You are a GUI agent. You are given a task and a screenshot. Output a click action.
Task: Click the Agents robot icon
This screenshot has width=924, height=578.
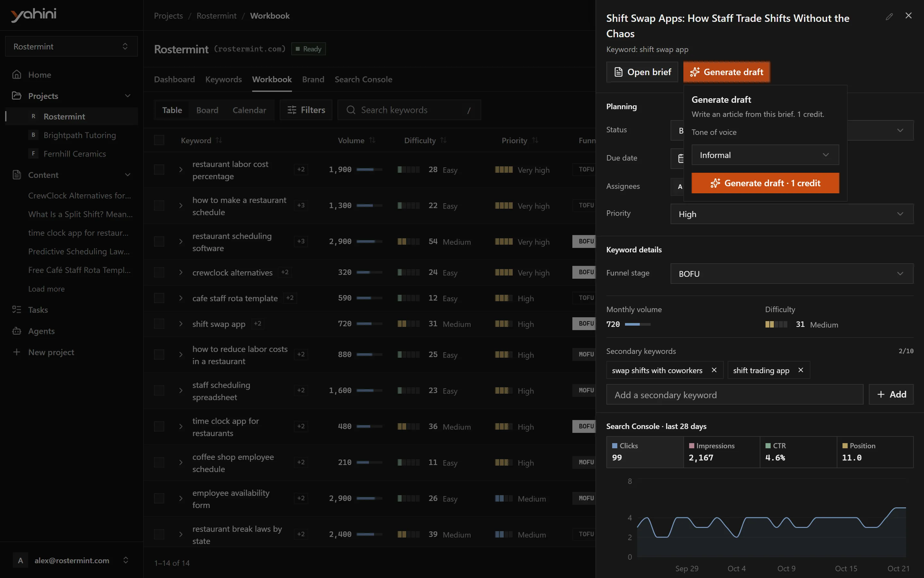click(x=16, y=331)
